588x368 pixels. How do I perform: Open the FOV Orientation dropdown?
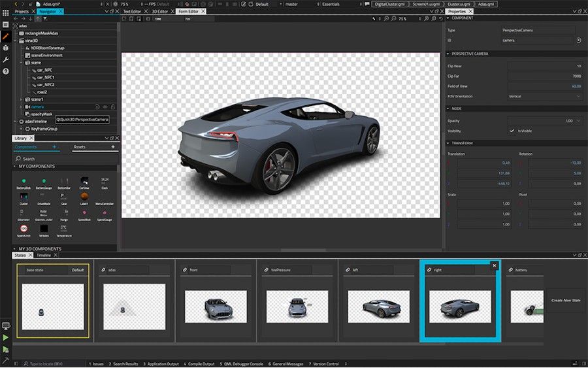544,96
